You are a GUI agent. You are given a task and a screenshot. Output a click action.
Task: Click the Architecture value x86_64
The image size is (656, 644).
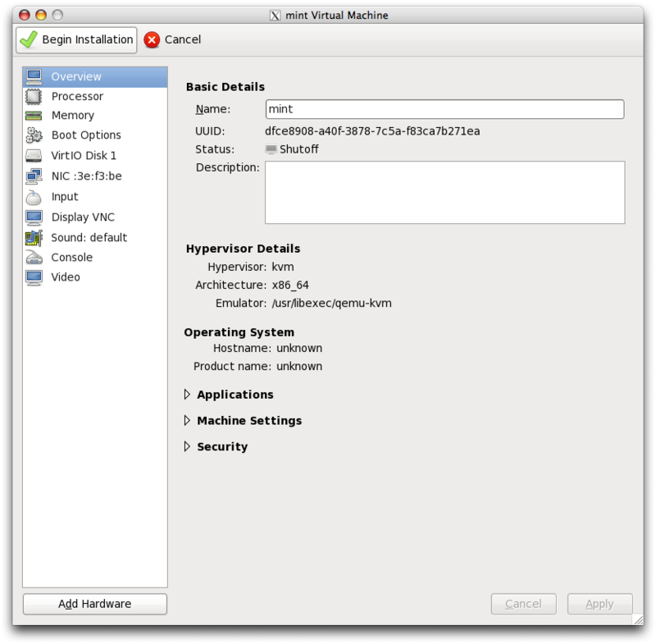click(290, 285)
